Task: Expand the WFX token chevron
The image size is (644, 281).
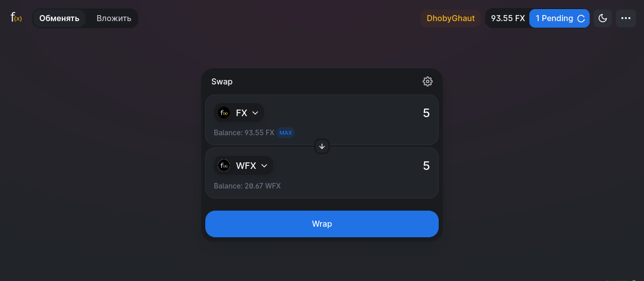Action: pyautogui.click(x=264, y=165)
